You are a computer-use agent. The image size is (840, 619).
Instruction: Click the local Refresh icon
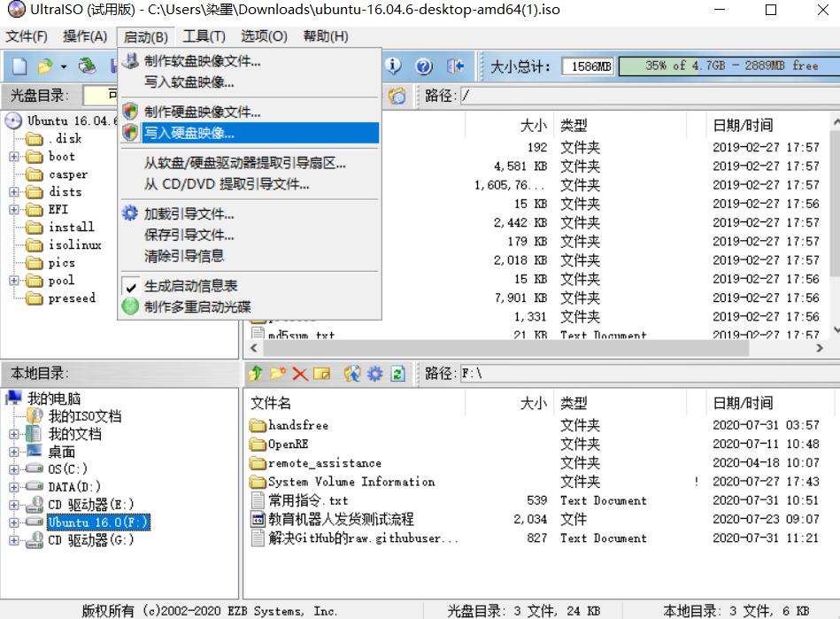397,373
